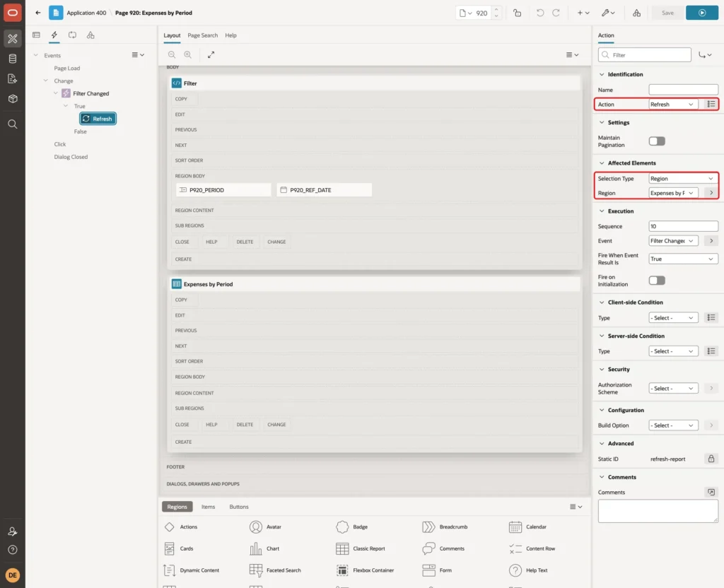Collapse the Affected Elements section
724x588 pixels.
pos(602,163)
